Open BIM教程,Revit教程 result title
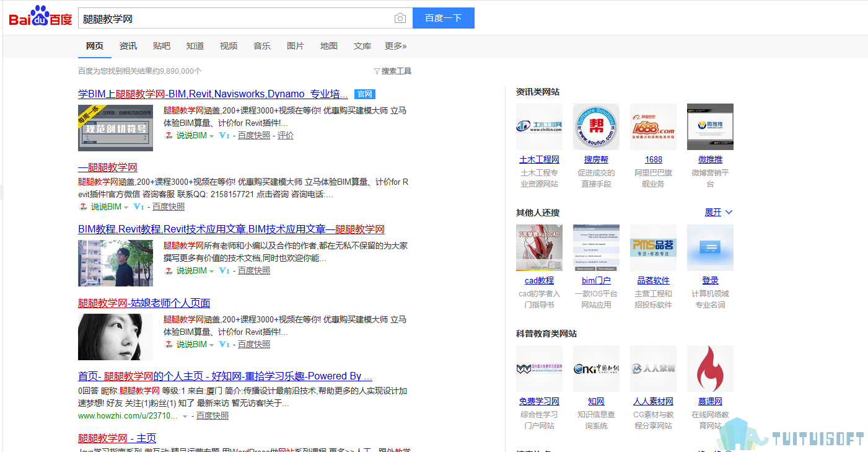This screenshot has width=868, height=452. coord(231,229)
